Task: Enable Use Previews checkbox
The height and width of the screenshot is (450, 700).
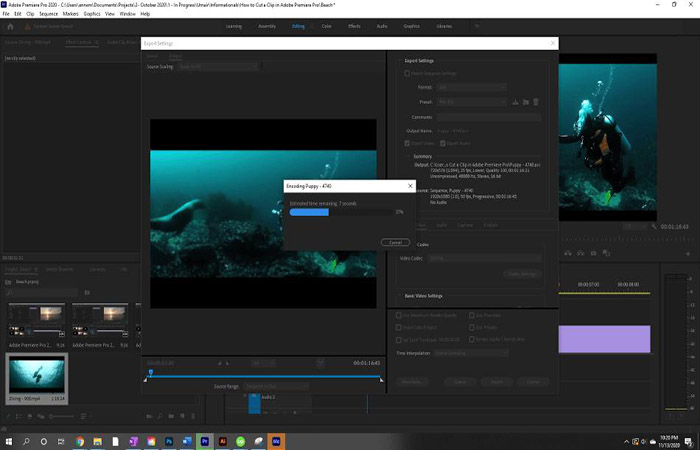Action: (471, 315)
